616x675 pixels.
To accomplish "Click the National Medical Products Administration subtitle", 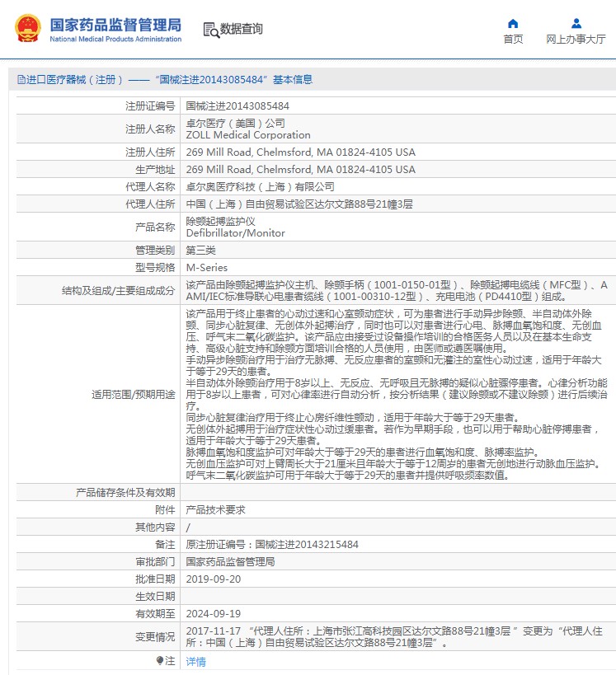I will coord(115,40).
